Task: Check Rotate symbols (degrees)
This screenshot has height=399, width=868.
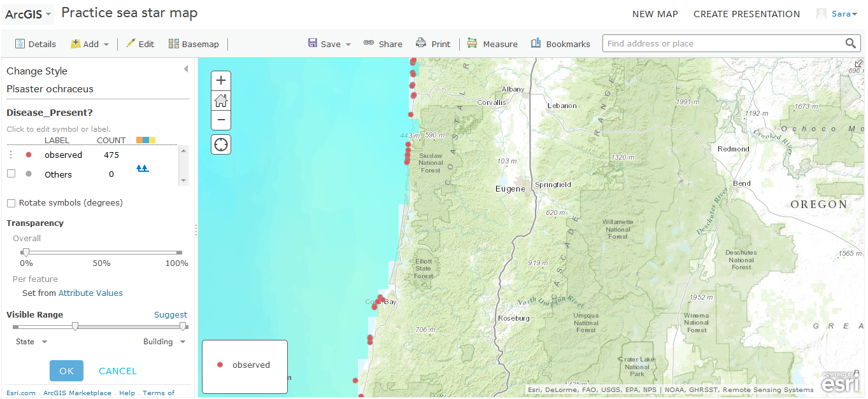Action: click(x=10, y=202)
